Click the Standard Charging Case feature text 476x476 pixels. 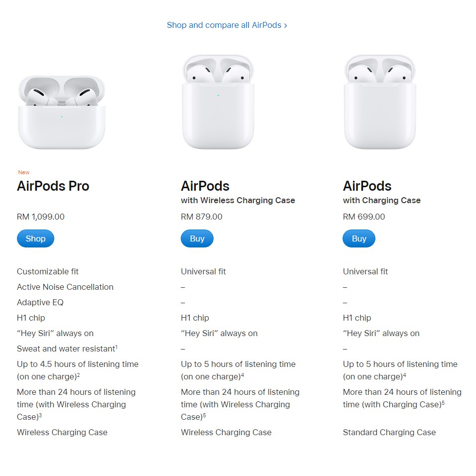click(389, 432)
